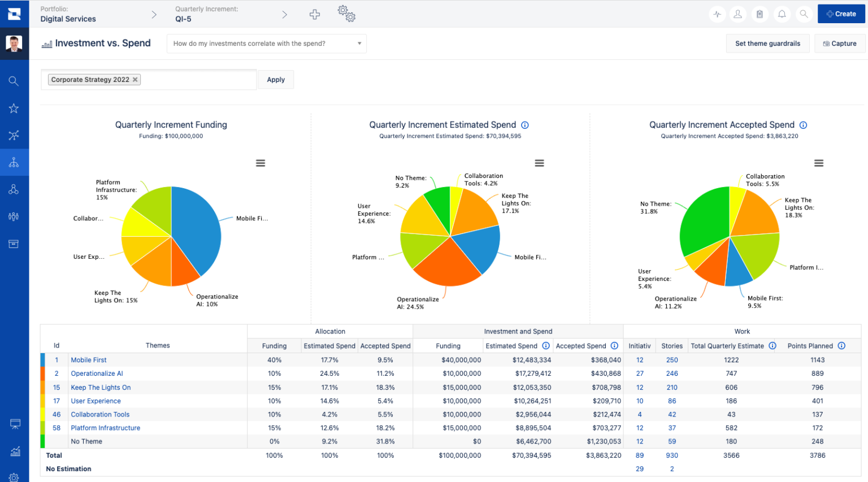
Task: Open the Accepted Spend chart hamburger menu
Action: pos(819,163)
